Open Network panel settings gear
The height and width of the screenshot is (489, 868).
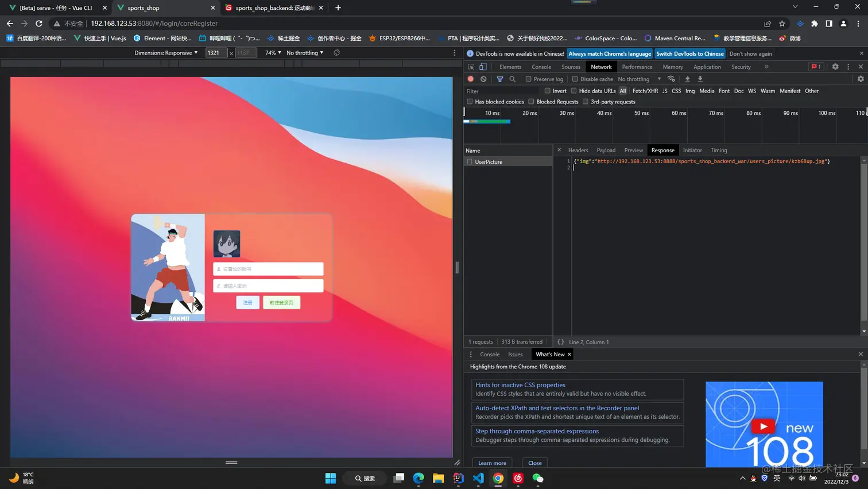click(861, 79)
